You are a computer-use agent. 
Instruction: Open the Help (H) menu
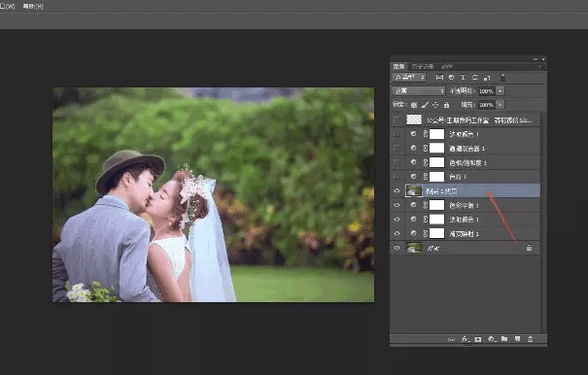33,7
